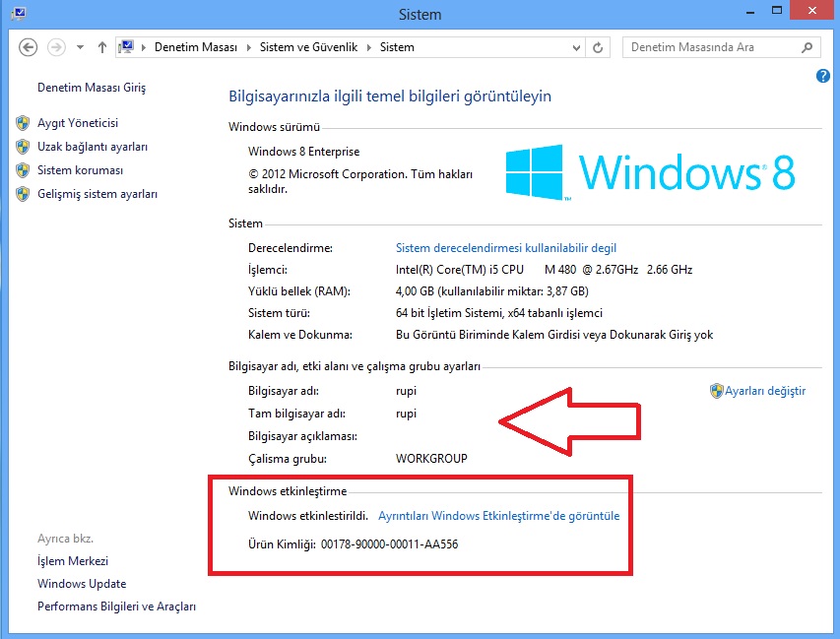Open Sistem ve Güvenlik breadcrumb

click(x=308, y=47)
